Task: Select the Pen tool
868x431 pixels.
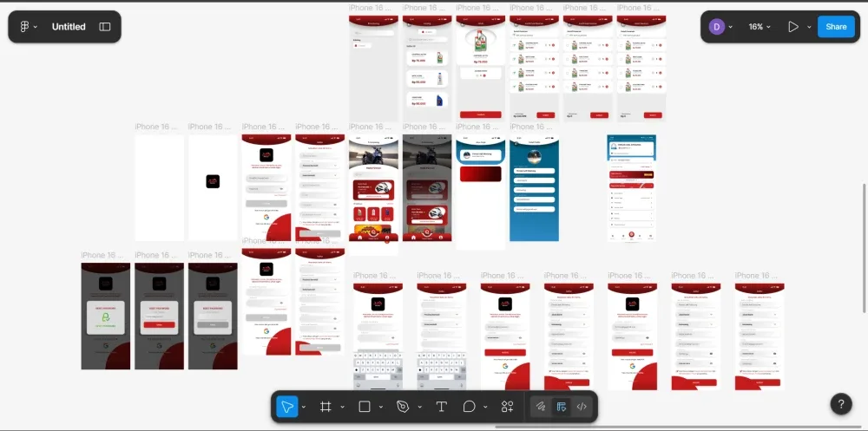Action: [x=403, y=407]
